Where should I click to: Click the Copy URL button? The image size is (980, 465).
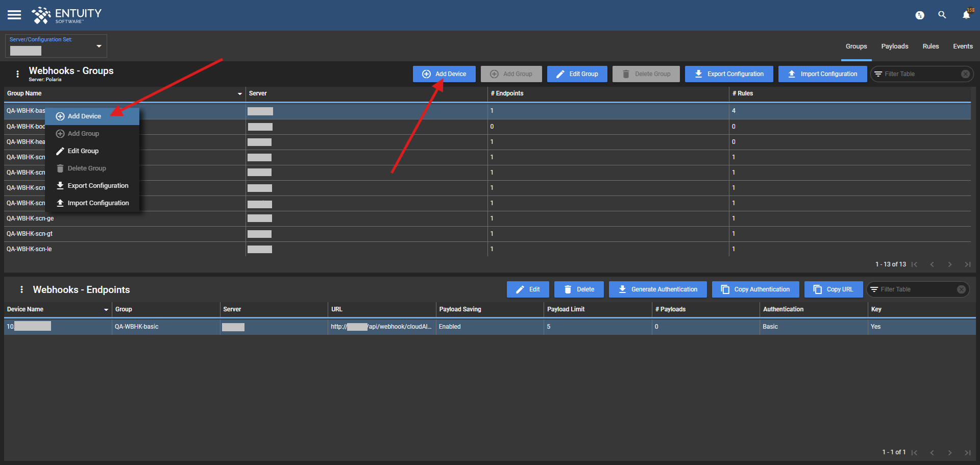coord(834,289)
